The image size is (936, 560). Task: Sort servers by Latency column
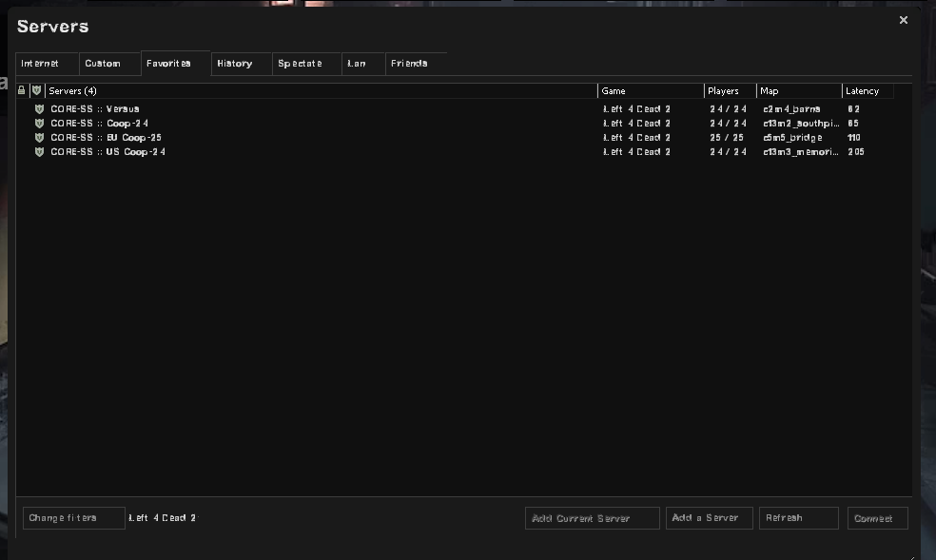coord(867,91)
